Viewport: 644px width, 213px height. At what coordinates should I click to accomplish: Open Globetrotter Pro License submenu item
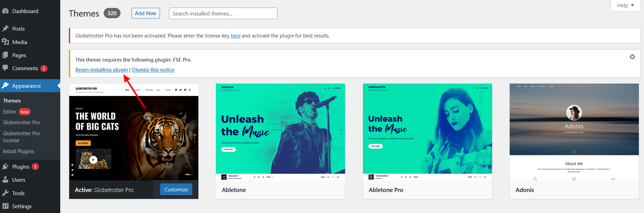pyautogui.click(x=21, y=137)
